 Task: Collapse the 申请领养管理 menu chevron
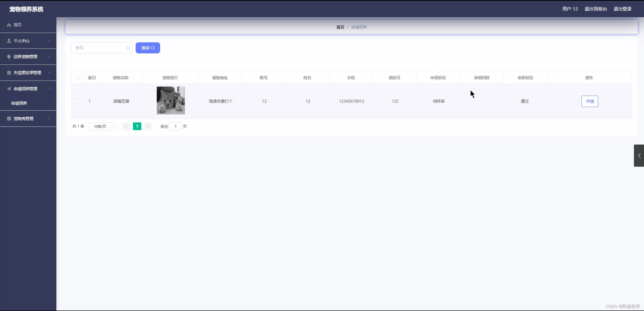coord(49,88)
